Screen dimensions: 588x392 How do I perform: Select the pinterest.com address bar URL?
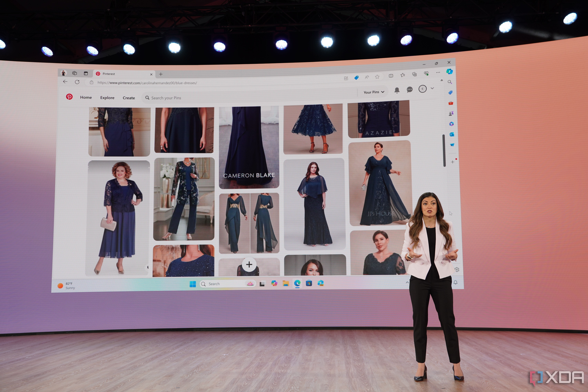[147, 83]
